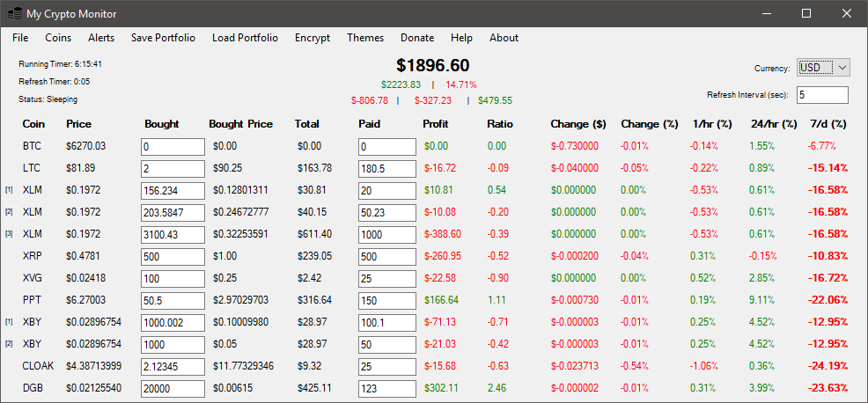This screenshot has height=403, width=868.
Task: Click the Bought field showing 156.234
Action: click(x=173, y=190)
